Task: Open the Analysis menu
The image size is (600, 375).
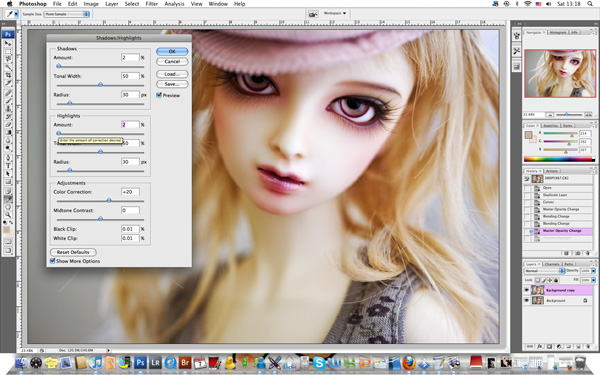Action: (174, 4)
